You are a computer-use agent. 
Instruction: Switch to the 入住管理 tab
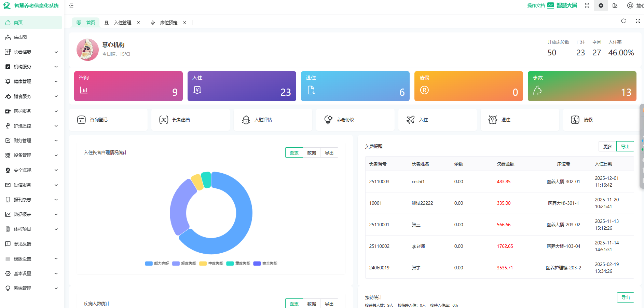(122, 23)
